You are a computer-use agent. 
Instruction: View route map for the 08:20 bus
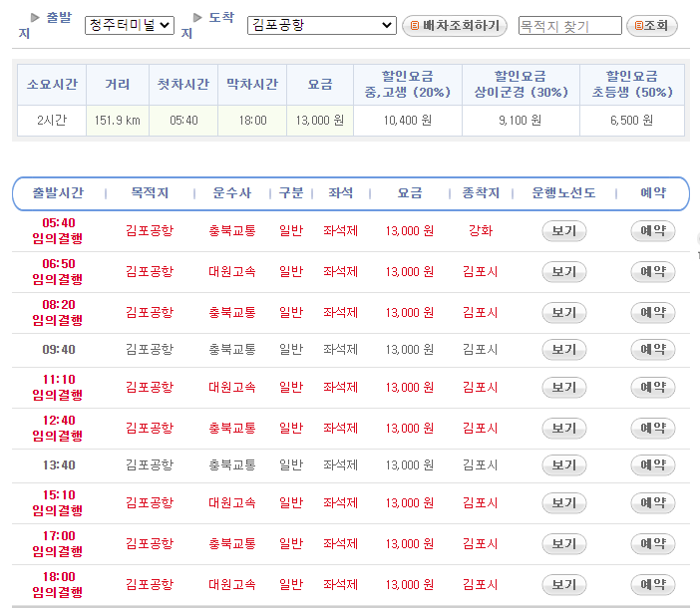pyautogui.click(x=563, y=313)
